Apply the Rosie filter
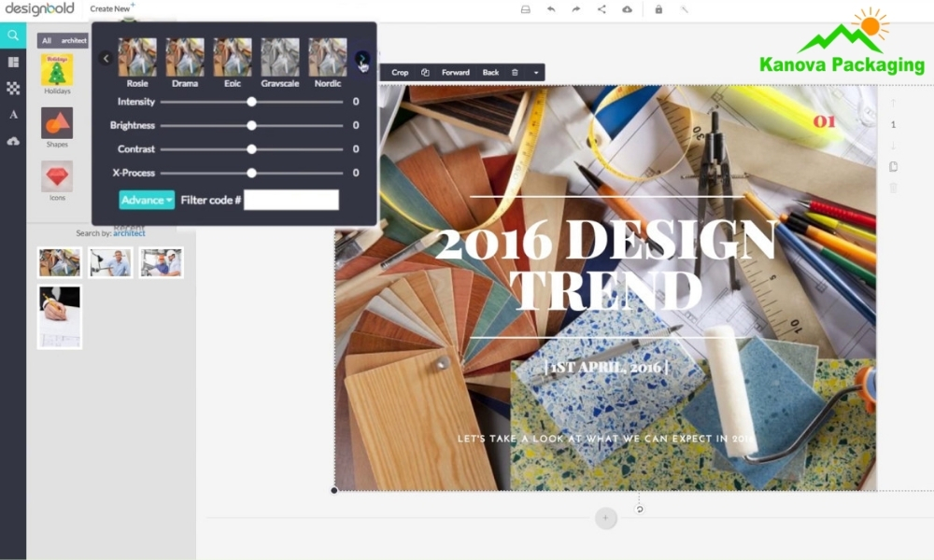This screenshot has width=934, height=560. coord(137,63)
